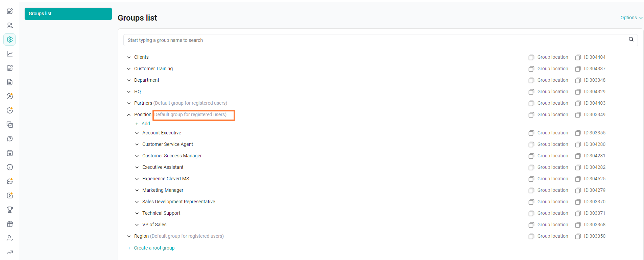Open the trophy achievements icon
Screen dimensions: 644x260
(10, 210)
